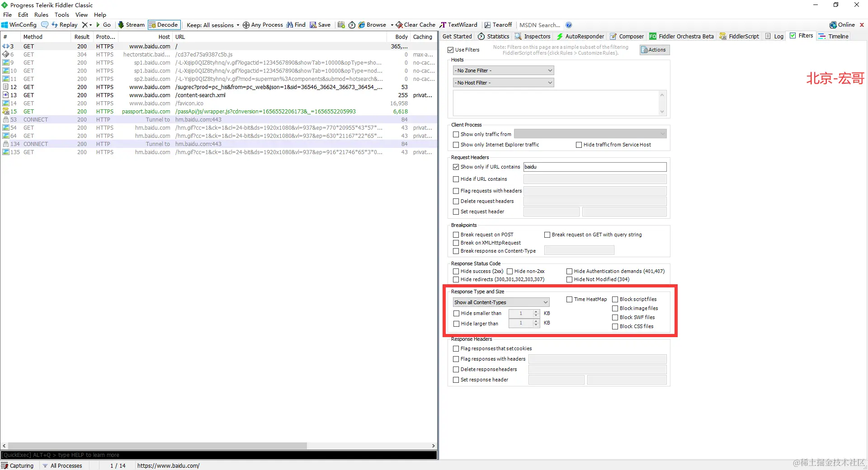Open the Tools menu
The width and height of the screenshot is (868, 470).
point(61,14)
